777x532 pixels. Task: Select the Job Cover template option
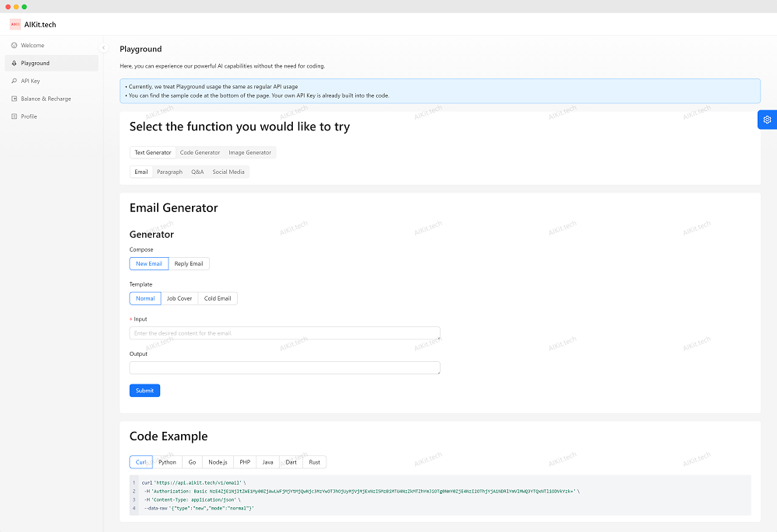179,298
